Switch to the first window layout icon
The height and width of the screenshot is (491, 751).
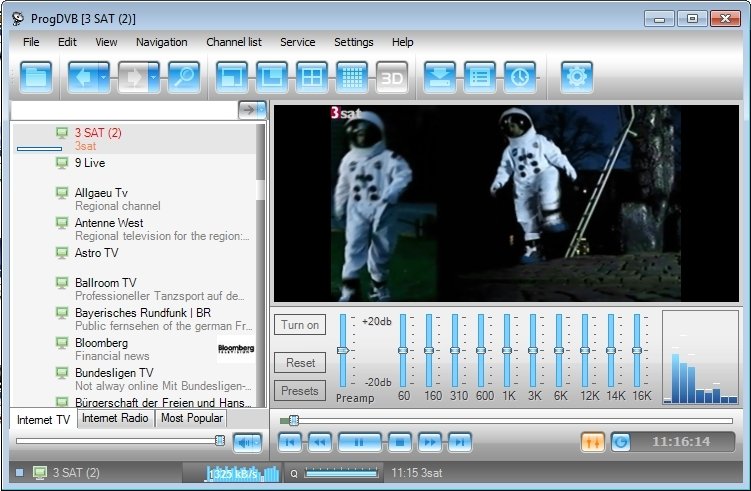[x=232, y=77]
